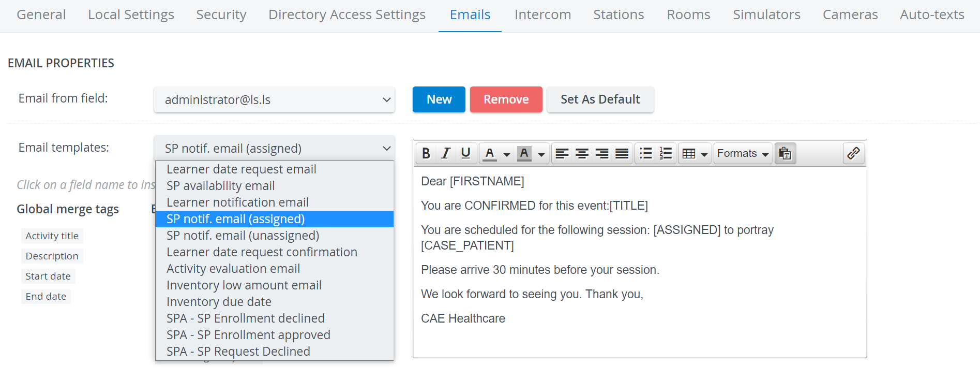980x379 pixels.
Task: Open the text color dropdown arrow
Action: [507, 154]
